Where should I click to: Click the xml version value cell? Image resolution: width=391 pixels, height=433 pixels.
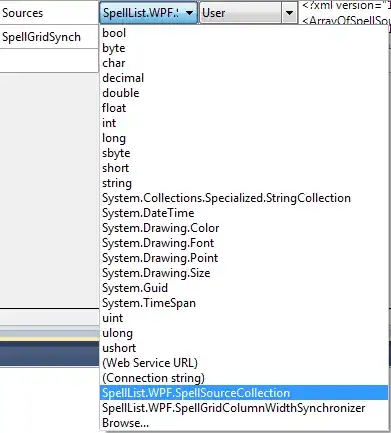[345, 12]
